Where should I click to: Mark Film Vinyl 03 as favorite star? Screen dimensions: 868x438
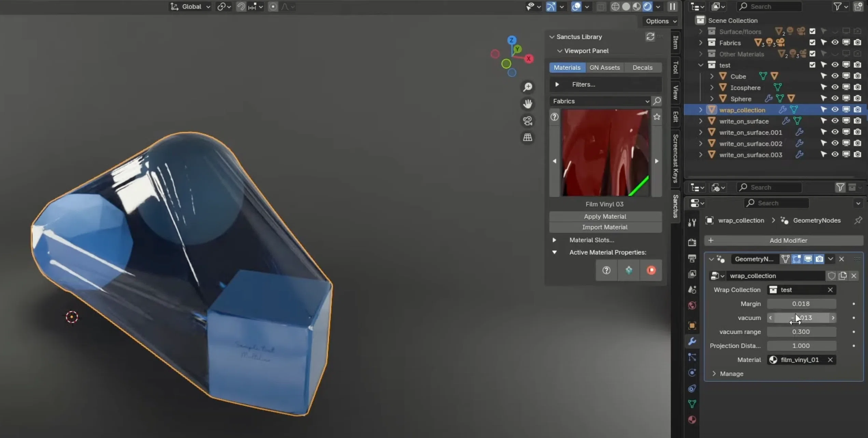(657, 117)
